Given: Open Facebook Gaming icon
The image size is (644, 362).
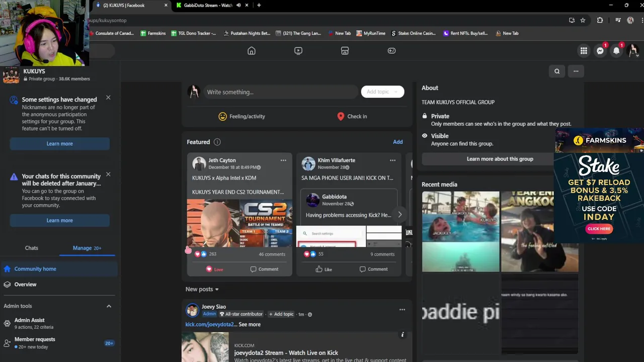Looking at the screenshot, I should pyautogui.click(x=391, y=51).
